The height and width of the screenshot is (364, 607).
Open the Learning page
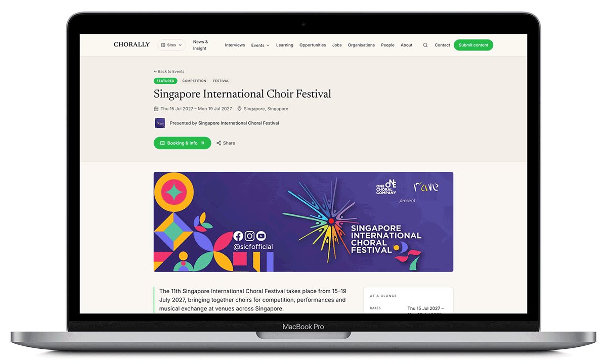[x=285, y=45]
